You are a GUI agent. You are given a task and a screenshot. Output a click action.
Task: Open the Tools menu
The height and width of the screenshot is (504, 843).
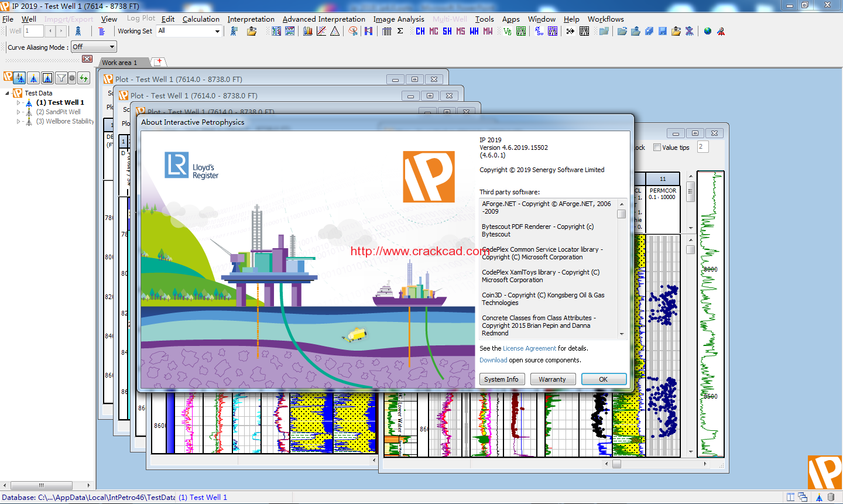pyautogui.click(x=484, y=19)
